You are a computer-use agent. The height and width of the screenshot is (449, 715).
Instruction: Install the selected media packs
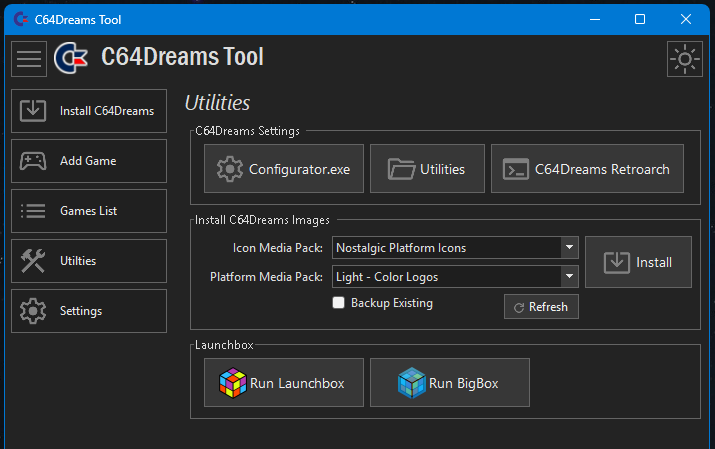click(x=638, y=262)
